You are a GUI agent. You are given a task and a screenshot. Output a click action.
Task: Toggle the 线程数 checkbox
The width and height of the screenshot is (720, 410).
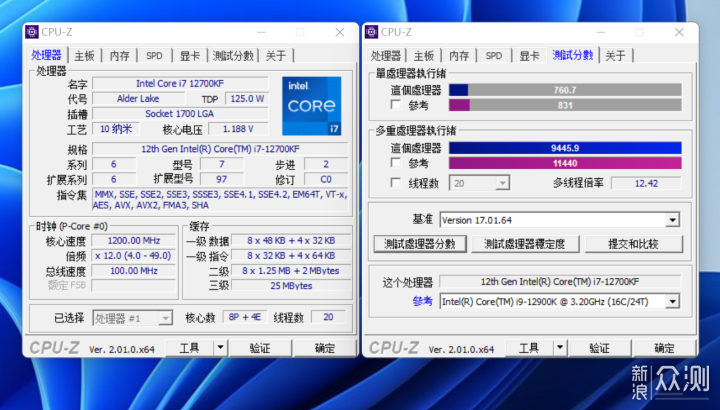(x=395, y=183)
